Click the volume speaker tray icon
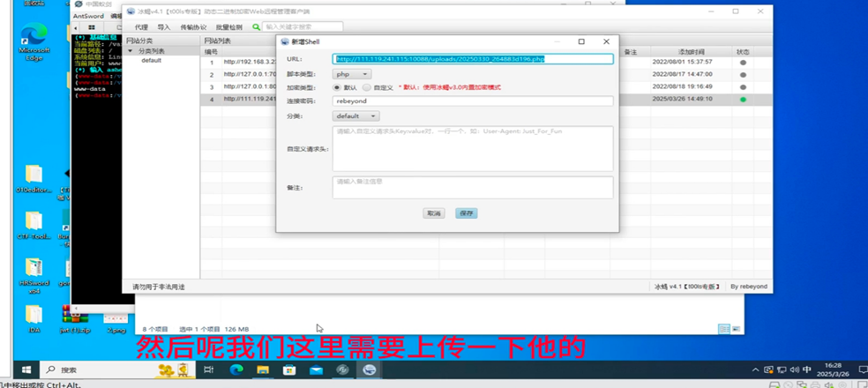The width and height of the screenshot is (868, 388). (x=795, y=369)
